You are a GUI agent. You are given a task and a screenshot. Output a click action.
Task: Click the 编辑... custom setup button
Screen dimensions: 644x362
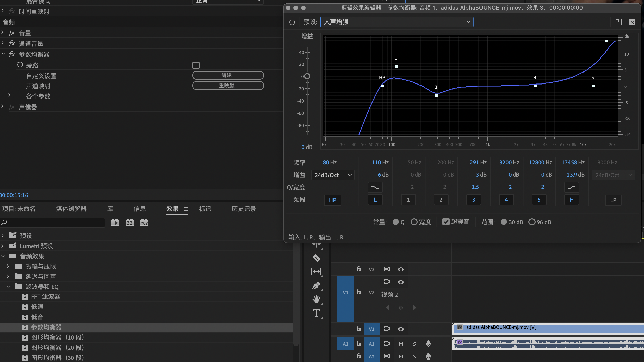point(228,75)
